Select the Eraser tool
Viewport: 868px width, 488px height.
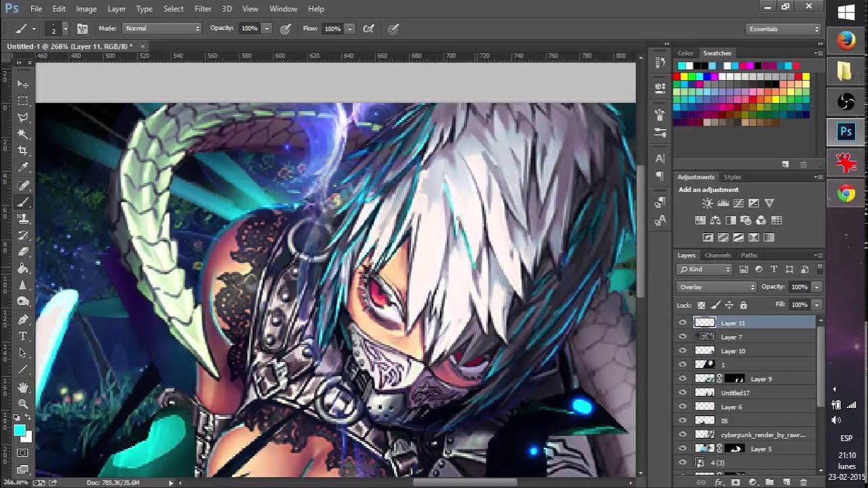[x=23, y=251]
